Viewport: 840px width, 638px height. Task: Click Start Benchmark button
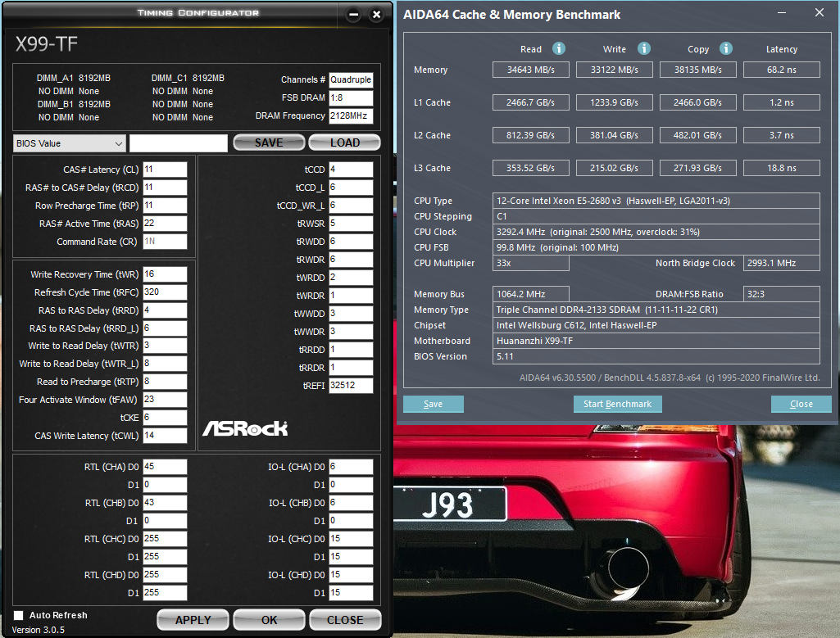[617, 404]
